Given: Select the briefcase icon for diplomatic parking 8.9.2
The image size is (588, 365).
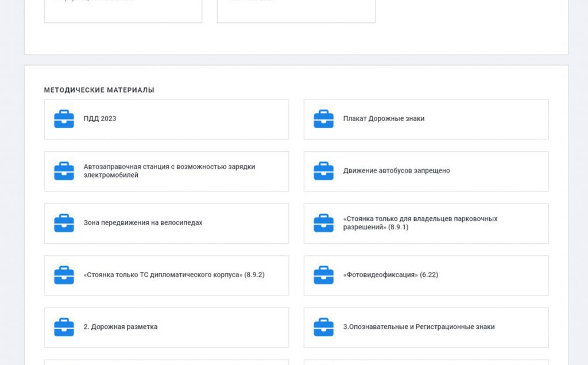Looking at the screenshot, I should tap(64, 275).
